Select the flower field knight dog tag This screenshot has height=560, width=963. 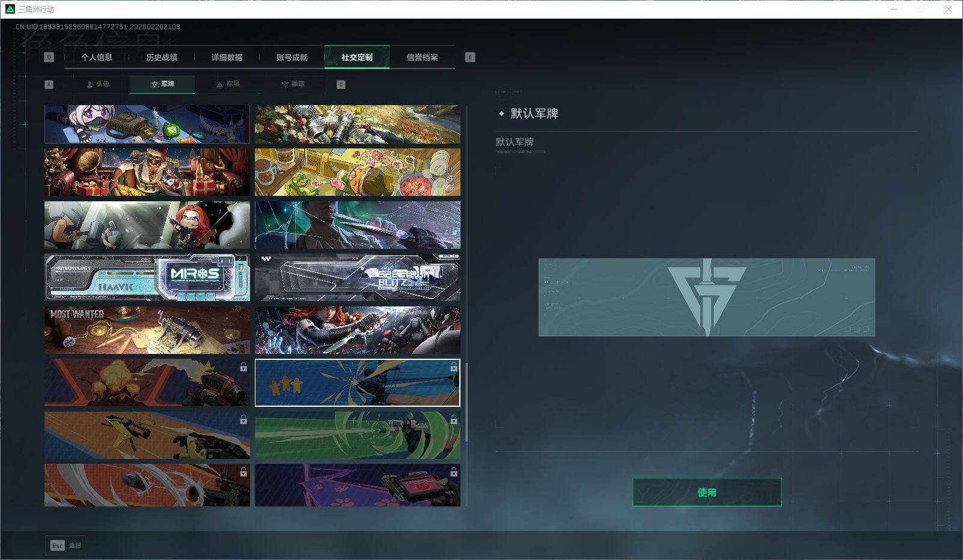coord(358,124)
